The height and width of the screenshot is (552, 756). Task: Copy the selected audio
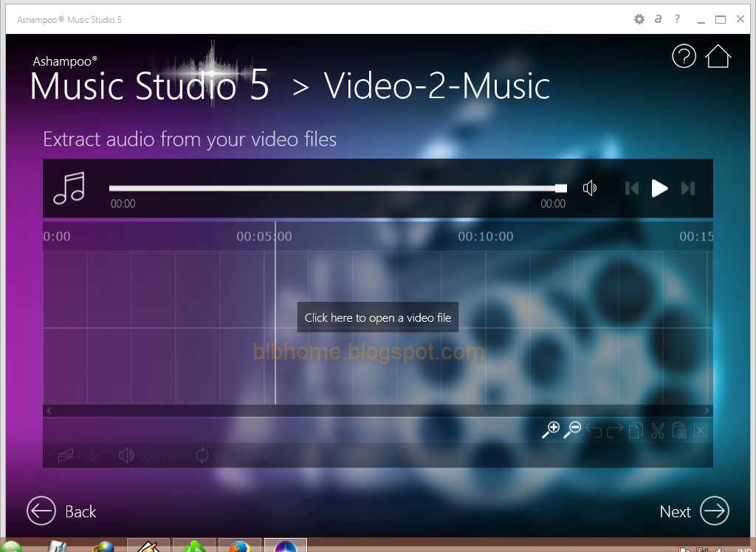point(636,430)
